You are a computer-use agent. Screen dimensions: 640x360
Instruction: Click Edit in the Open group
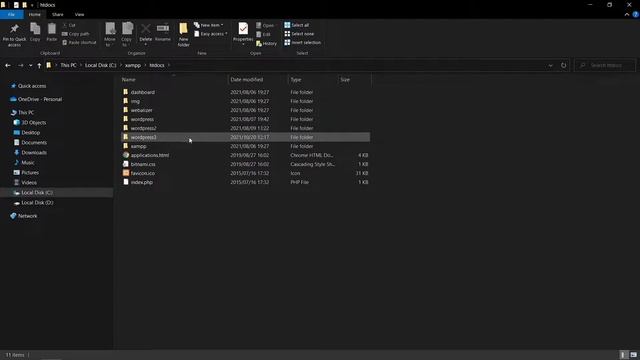(x=263, y=34)
